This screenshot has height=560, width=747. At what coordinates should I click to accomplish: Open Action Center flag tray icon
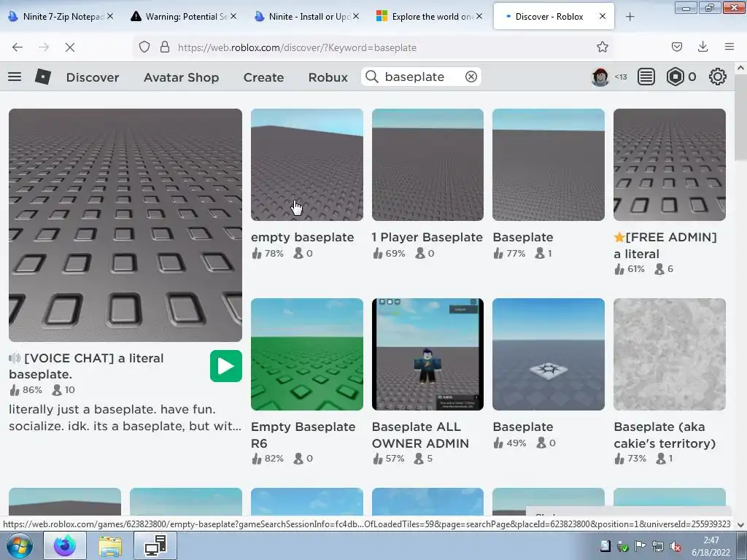(640, 547)
